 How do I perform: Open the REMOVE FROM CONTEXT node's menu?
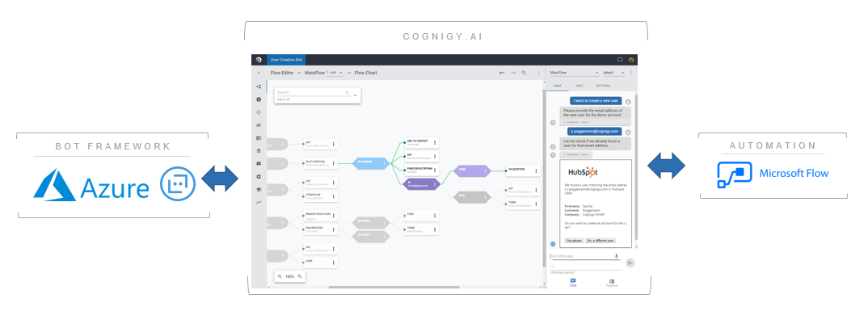(333, 216)
